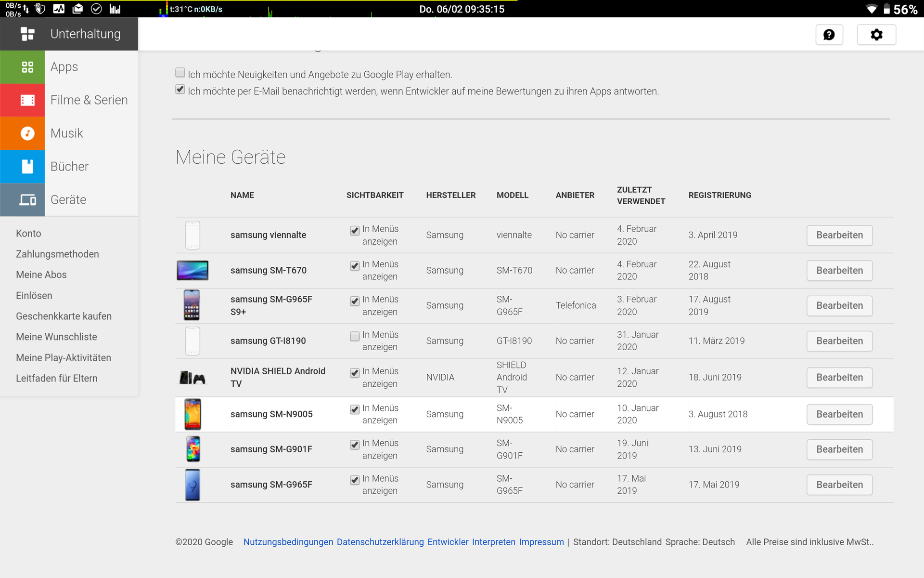Tap the checkmark circle status bar icon
The image size is (924, 578).
[x=96, y=9]
